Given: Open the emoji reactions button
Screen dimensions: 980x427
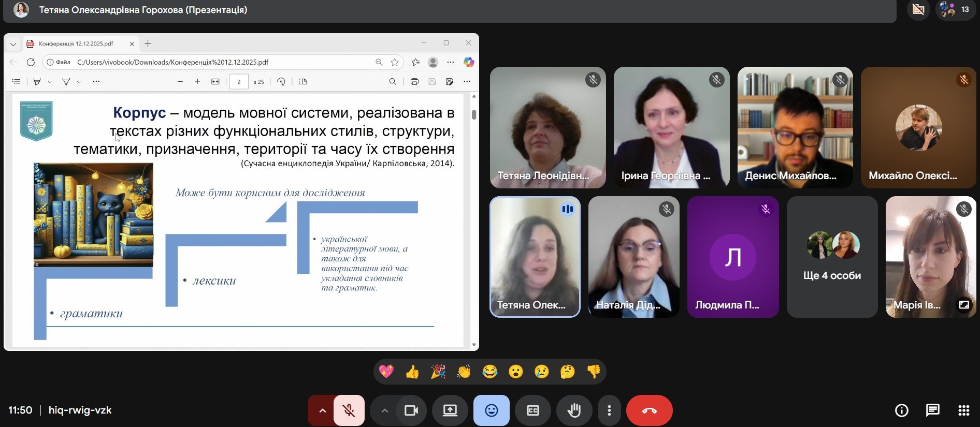Looking at the screenshot, I should (x=491, y=410).
